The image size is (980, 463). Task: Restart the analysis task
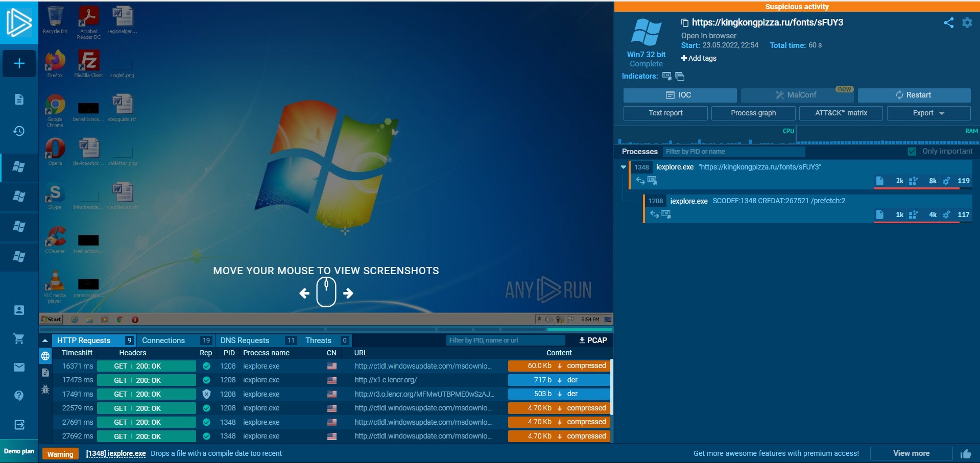(914, 95)
